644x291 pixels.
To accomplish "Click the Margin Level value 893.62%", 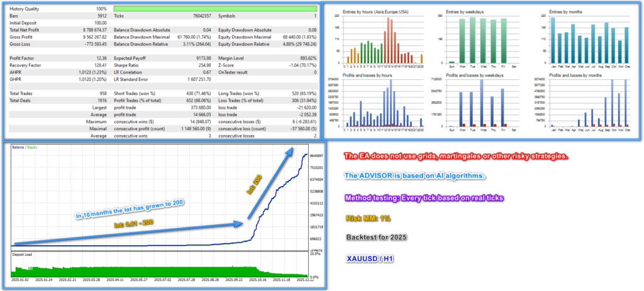I will [309, 58].
